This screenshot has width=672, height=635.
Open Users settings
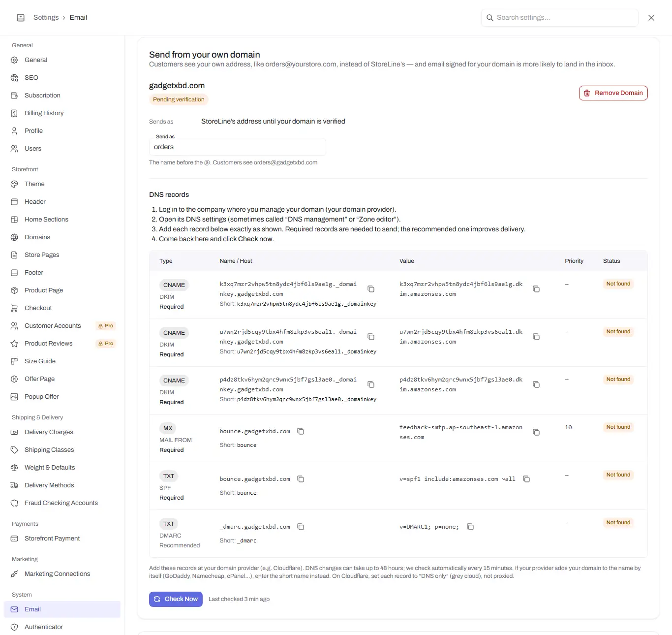click(x=62, y=149)
